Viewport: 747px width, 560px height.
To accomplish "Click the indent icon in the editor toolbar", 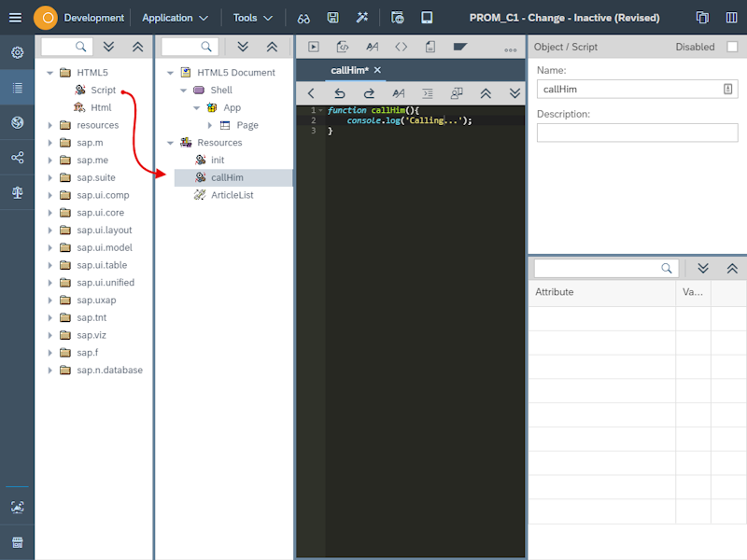I will click(428, 93).
